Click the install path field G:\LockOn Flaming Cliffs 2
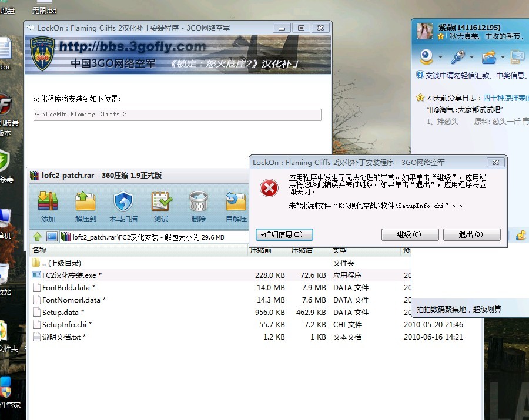This screenshot has height=420, width=529. click(177, 115)
